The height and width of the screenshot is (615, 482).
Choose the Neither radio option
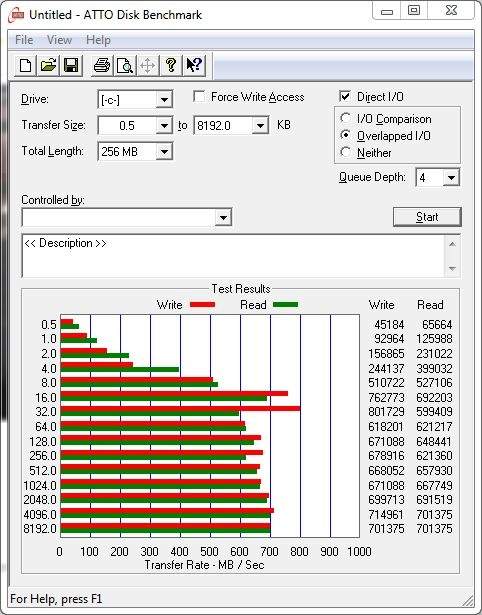(346, 152)
